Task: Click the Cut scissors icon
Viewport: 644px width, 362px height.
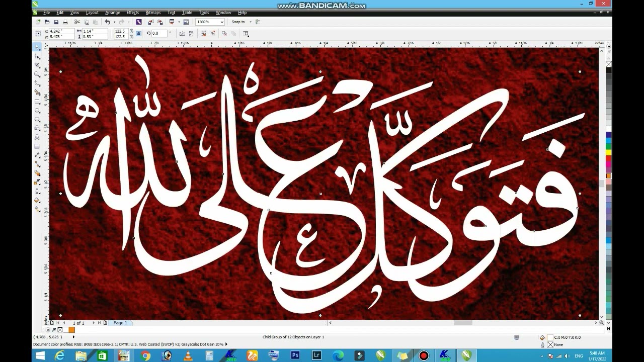Action: point(77,22)
